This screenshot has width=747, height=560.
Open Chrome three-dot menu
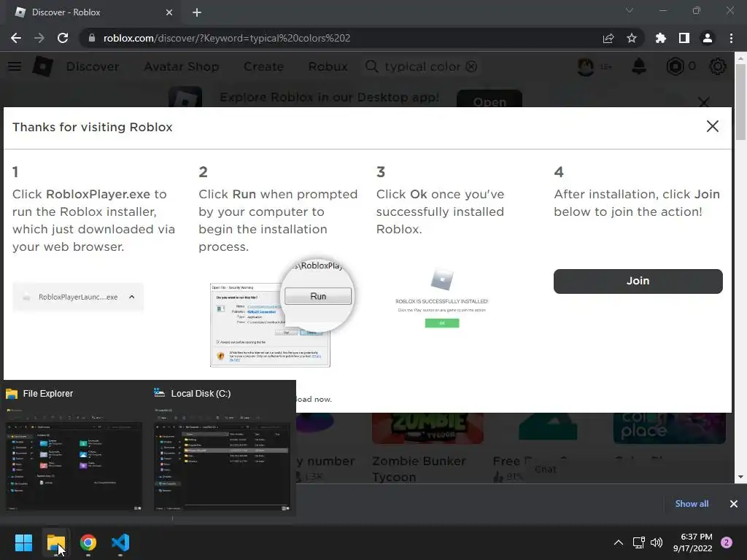(731, 38)
